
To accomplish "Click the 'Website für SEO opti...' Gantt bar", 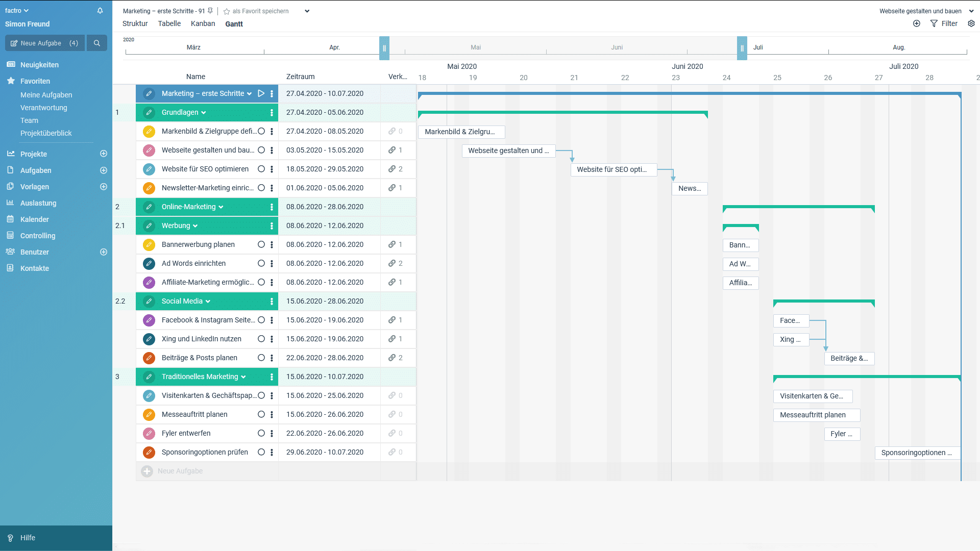I will click(614, 170).
